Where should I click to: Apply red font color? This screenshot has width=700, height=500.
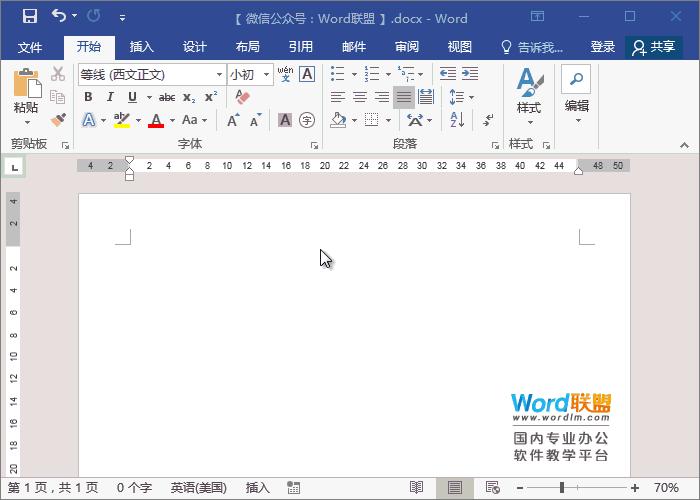tap(156, 120)
